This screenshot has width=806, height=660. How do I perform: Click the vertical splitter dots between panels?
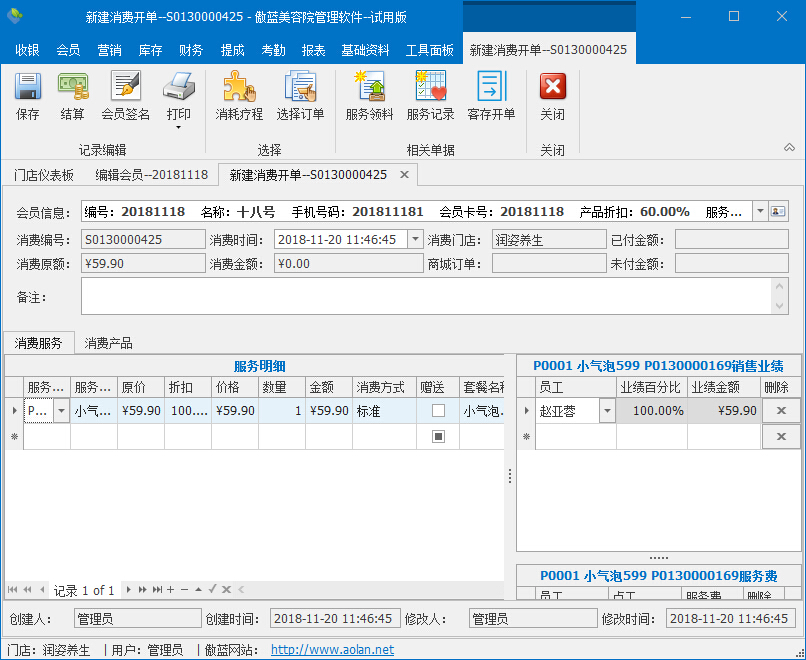[510, 476]
